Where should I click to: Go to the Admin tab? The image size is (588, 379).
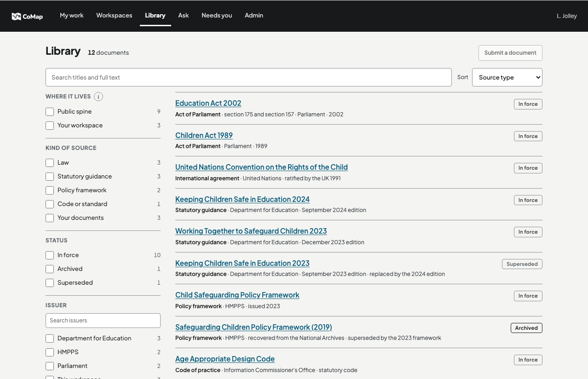(254, 15)
